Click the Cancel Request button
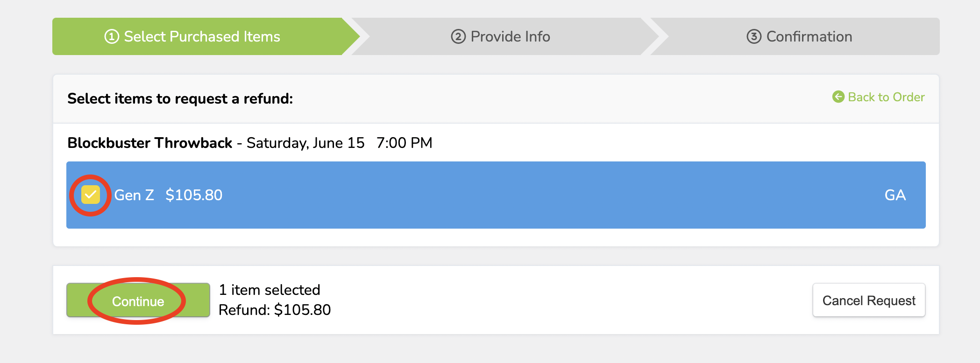The height and width of the screenshot is (363, 980). [869, 300]
